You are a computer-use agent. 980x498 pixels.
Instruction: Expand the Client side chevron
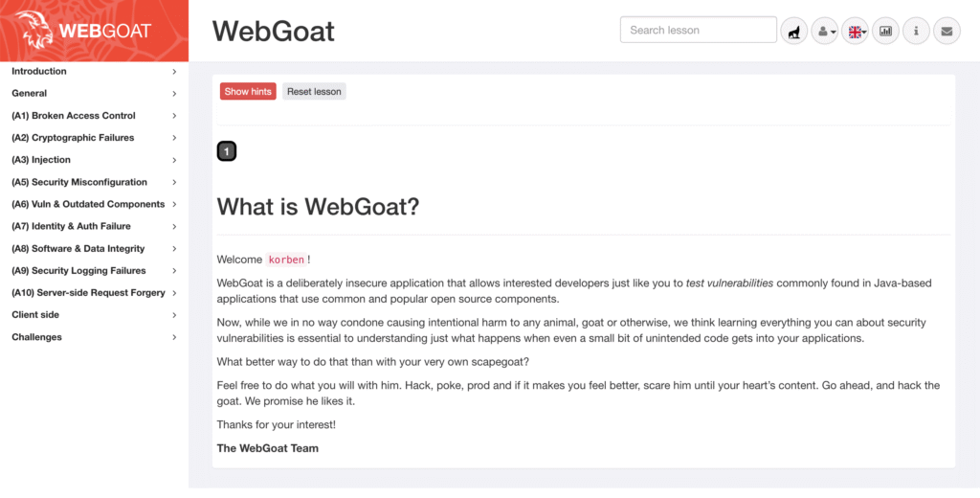click(174, 315)
